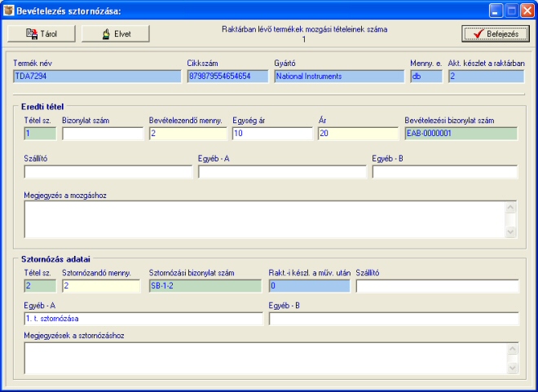Click the Egyéb - B field in Eredti tétel
Viewport: 538px width, 392px height.
[445, 171]
